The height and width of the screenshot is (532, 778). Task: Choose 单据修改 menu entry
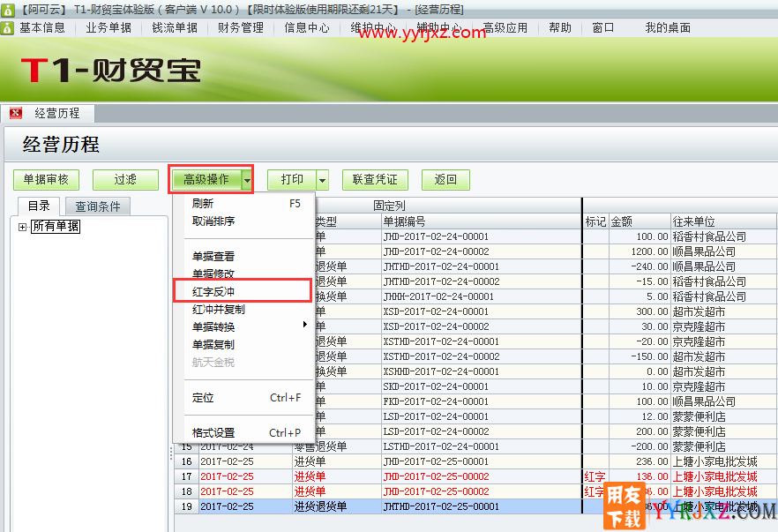pos(245,273)
